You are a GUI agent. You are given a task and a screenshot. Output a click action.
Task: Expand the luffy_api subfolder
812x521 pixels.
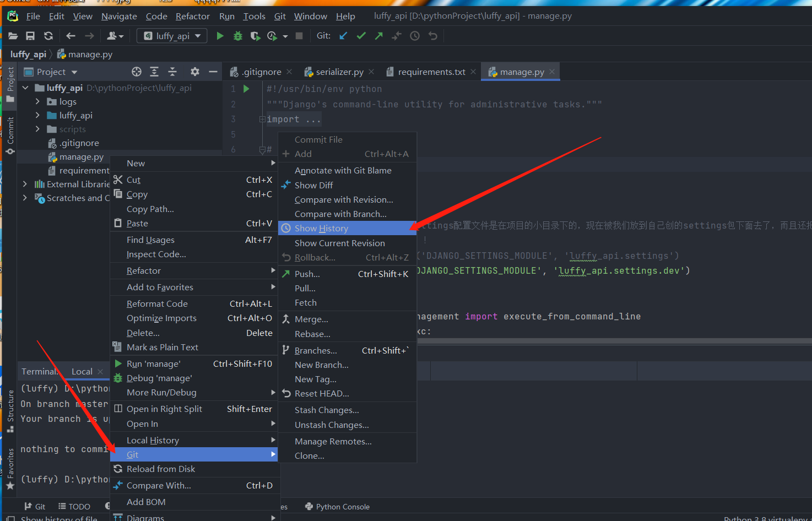pyautogui.click(x=37, y=115)
